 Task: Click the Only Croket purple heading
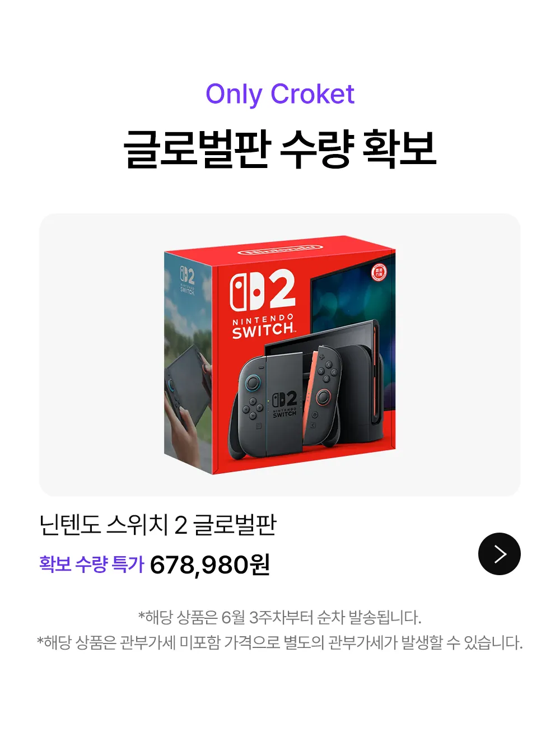pyautogui.click(x=280, y=94)
